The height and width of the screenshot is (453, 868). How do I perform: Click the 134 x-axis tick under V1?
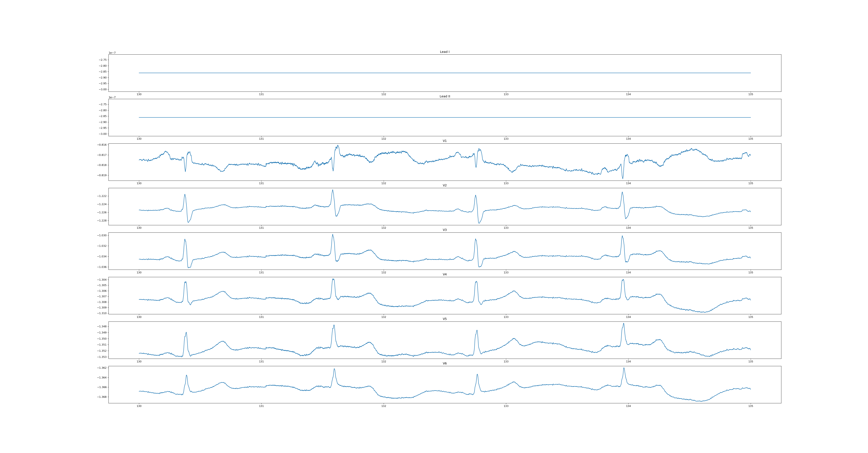click(628, 183)
